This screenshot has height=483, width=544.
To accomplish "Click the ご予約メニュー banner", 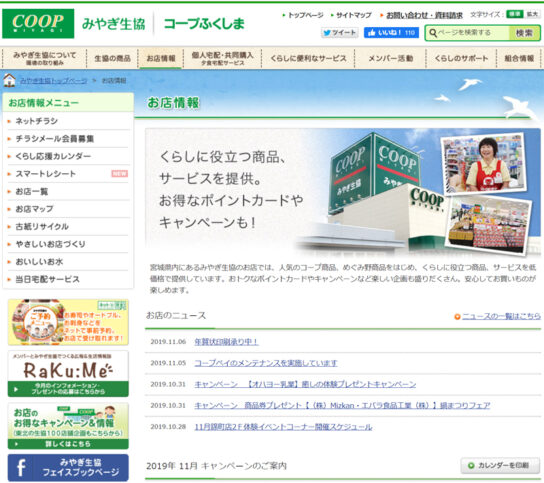I will 68,322.
